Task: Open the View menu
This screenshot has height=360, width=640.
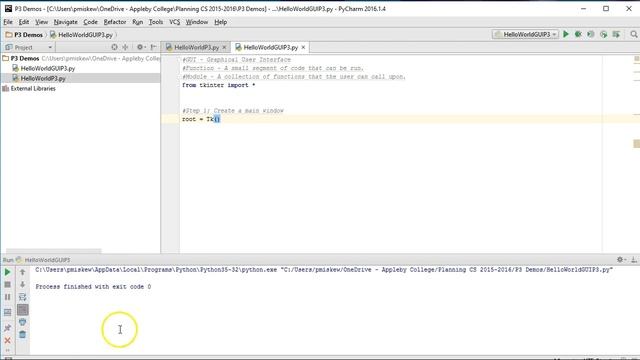Action: coord(41,22)
